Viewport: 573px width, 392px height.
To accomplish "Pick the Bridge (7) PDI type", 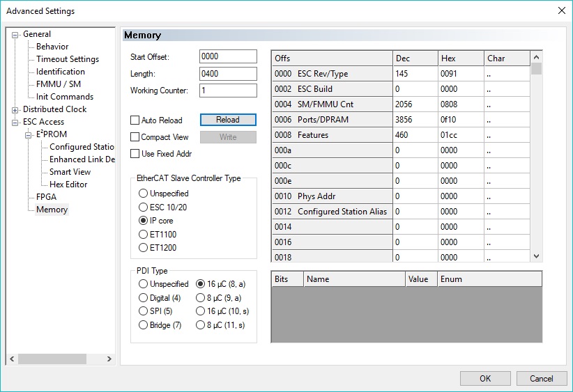I will [144, 325].
